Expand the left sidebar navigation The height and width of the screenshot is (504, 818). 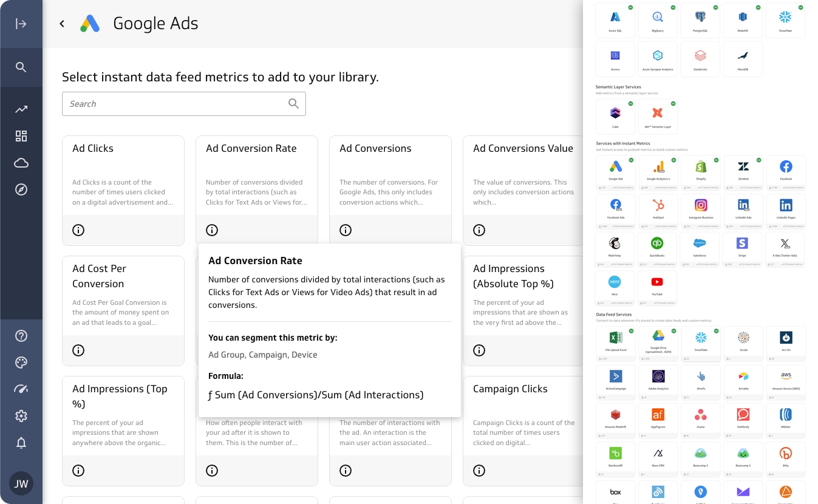(21, 24)
